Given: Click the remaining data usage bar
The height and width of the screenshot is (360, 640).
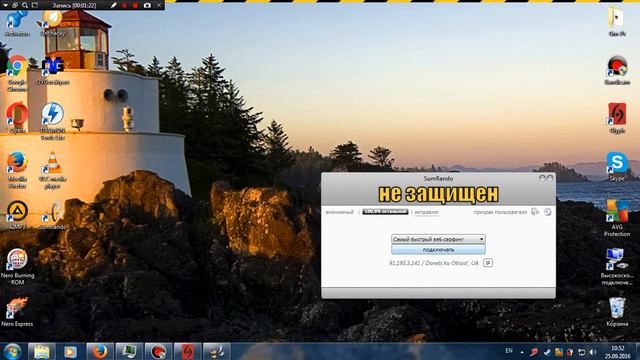Looking at the screenshot, I should (385, 212).
